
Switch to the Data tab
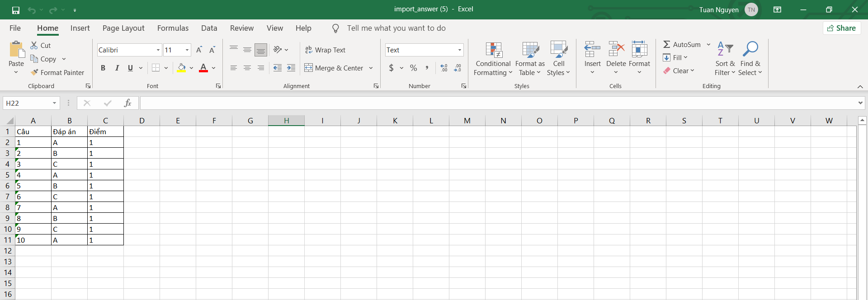point(209,28)
